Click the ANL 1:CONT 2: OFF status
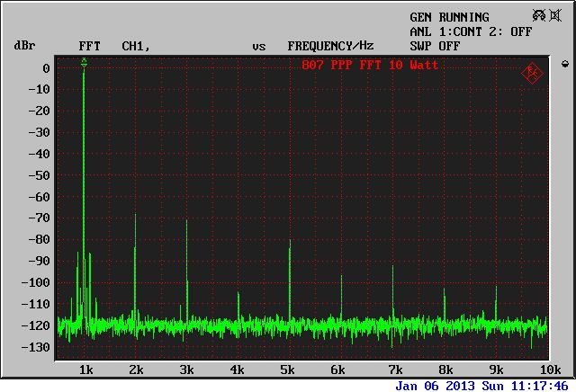 pyautogui.click(x=471, y=31)
